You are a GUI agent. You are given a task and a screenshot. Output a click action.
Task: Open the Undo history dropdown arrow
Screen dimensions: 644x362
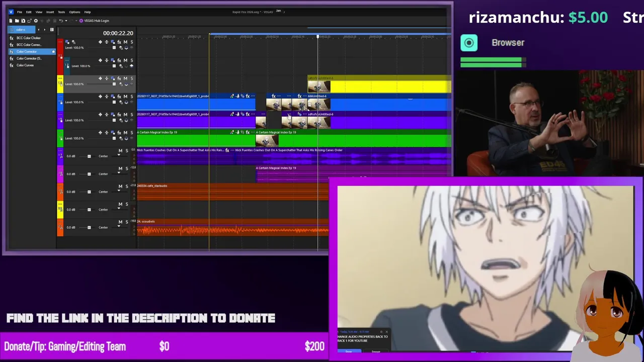click(x=65, y=21)
